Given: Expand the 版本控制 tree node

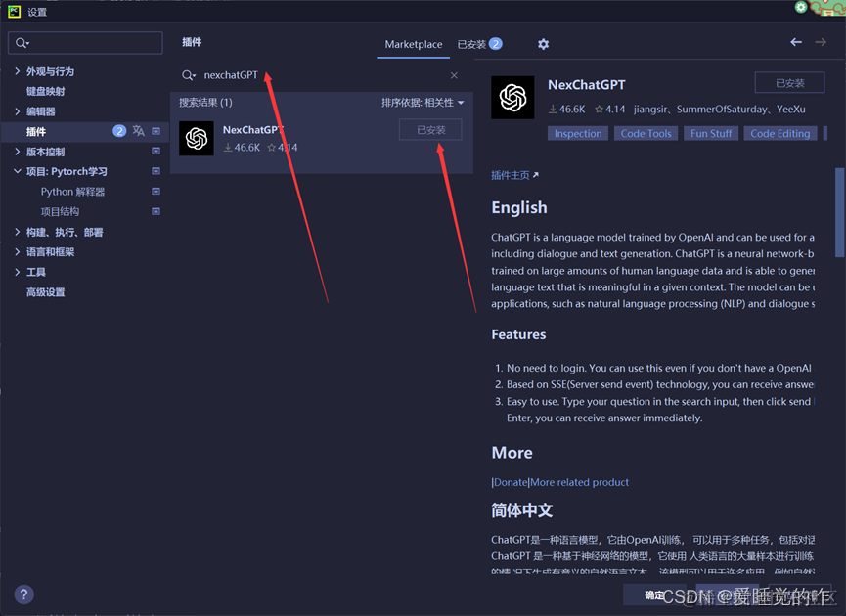Looking at the screenshot, I should [x=18, y=152].
